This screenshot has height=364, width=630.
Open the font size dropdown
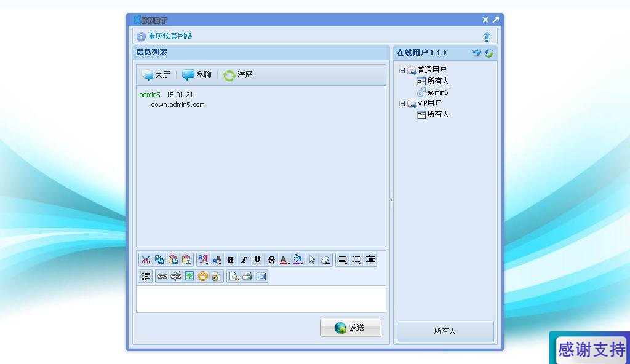(217, 259)
